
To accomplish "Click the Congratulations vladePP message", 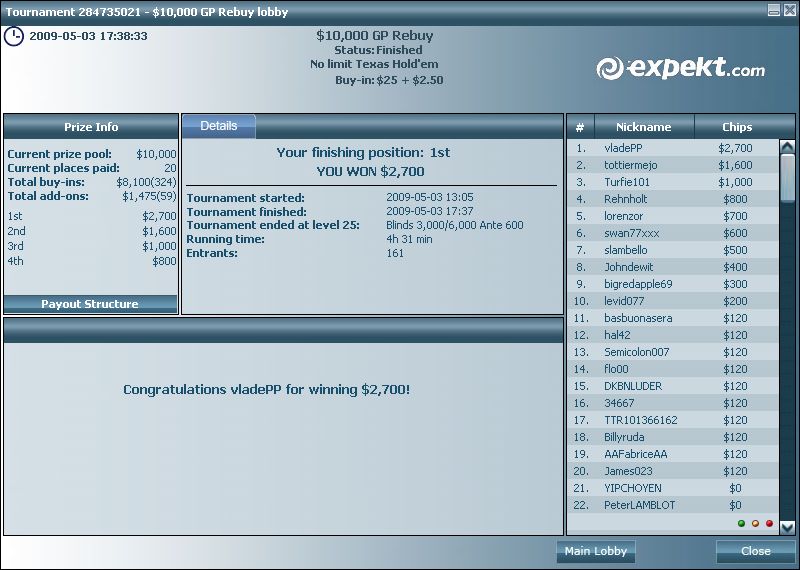I will point(266,390).
